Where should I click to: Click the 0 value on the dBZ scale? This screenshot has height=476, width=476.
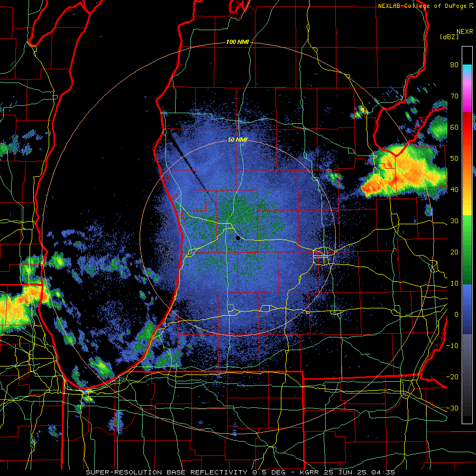tap(456, 315)
